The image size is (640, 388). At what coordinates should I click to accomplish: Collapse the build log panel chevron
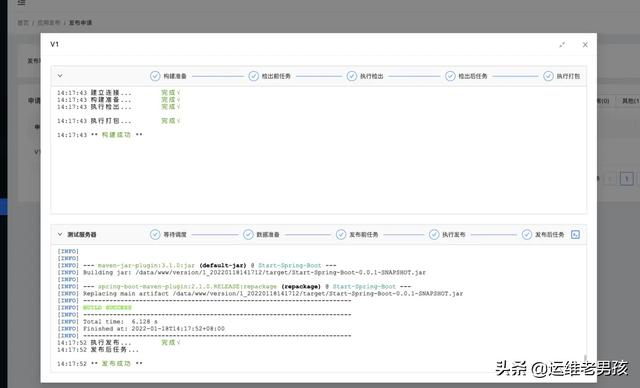[60, 76]
